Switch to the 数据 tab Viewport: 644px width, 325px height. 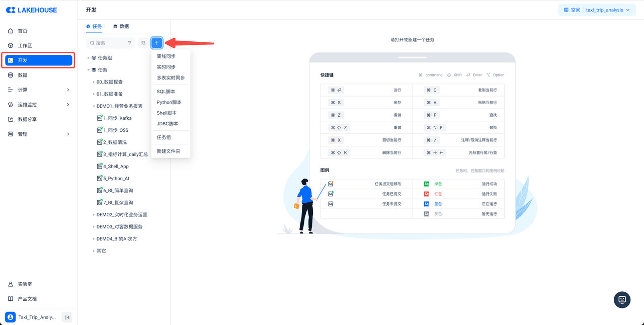tap(121, 27)
